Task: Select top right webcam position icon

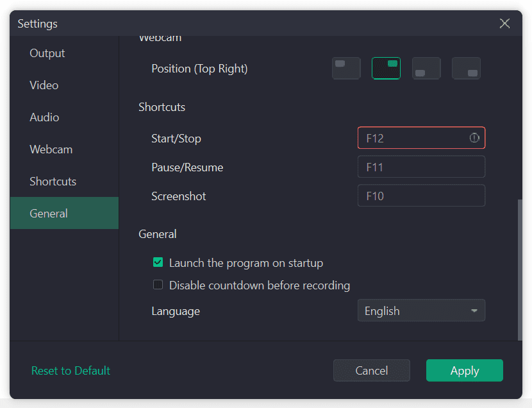Action: click(386, 69)
